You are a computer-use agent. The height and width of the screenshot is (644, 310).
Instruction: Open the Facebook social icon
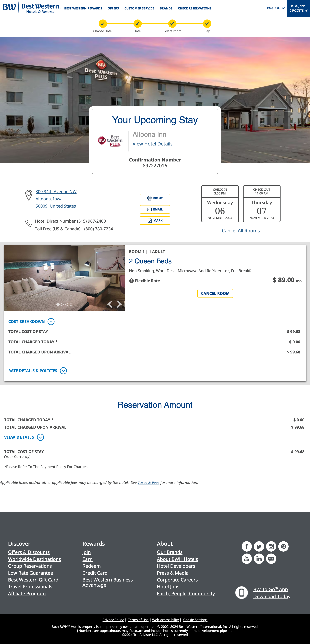(247, 546)
